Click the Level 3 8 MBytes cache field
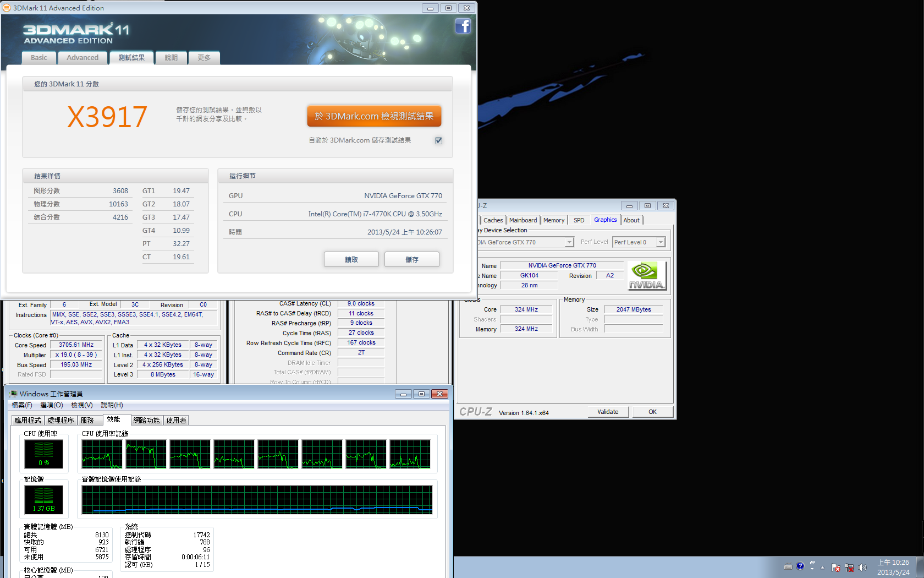Viewport: 924px width, 578px height. 163,374
